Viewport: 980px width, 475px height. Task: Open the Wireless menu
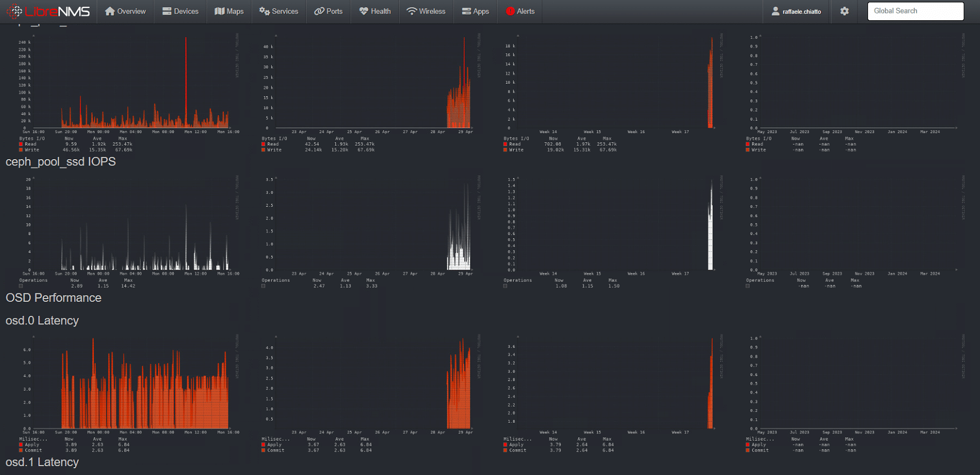426,11
